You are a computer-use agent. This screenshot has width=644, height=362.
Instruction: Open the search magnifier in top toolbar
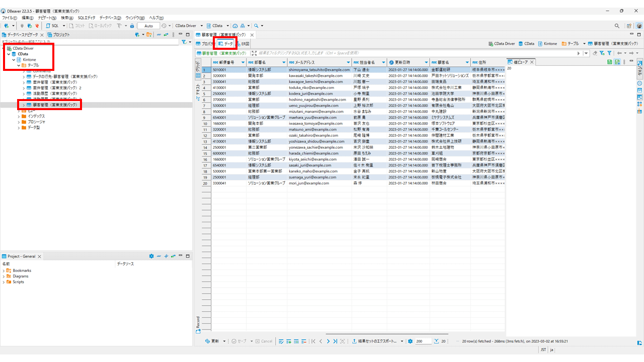[256, 26]
